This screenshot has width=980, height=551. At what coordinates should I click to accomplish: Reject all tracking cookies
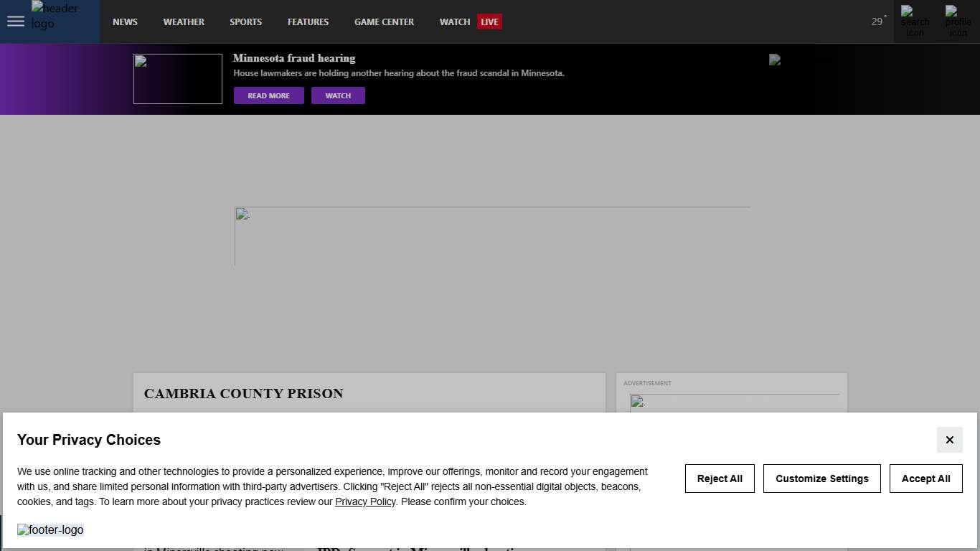click(720, 479)
